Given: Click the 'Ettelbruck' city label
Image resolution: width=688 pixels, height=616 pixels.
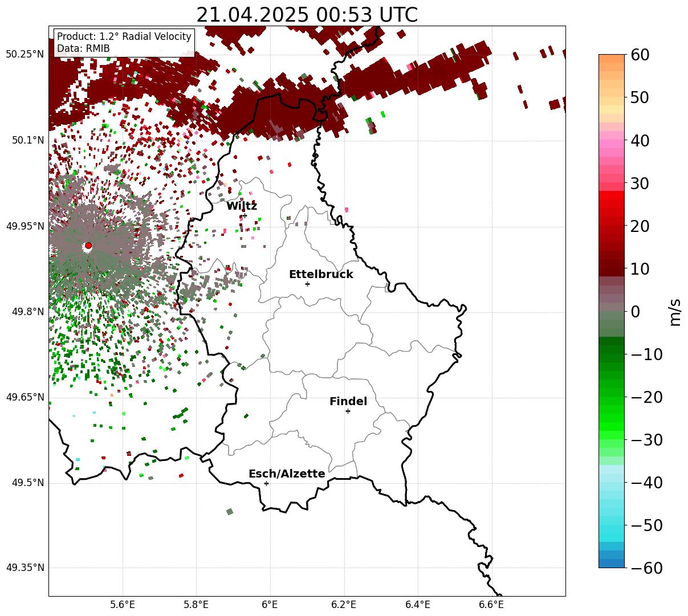Looking at the screenshot, I should pyautogui.click(x=321, y=274).
